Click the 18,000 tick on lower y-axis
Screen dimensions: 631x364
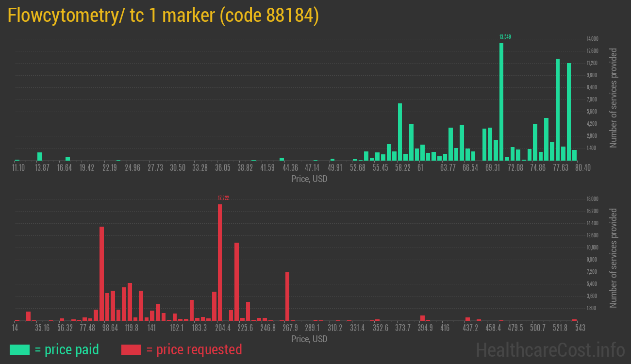tap(592, 199)
